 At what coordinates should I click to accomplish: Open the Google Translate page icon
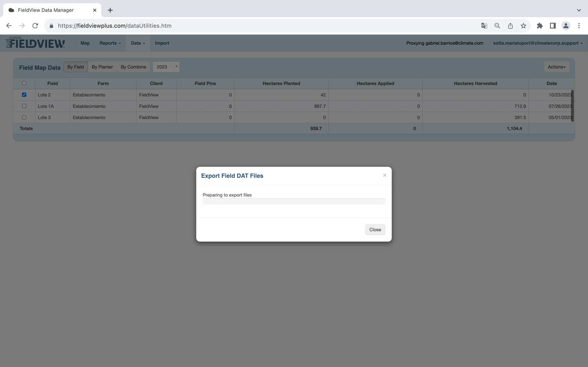[484, 25]
